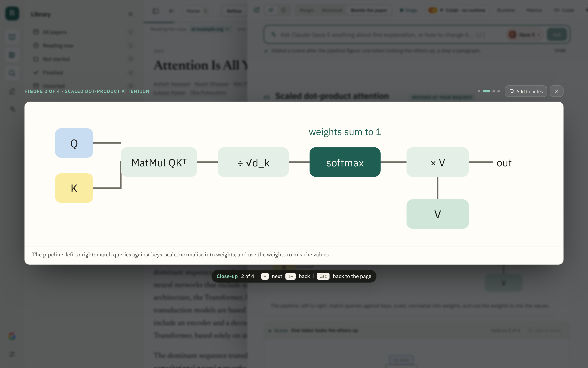Select the MatMul QKᵀ block
588x368 pixels.
[x=159, y=162]
